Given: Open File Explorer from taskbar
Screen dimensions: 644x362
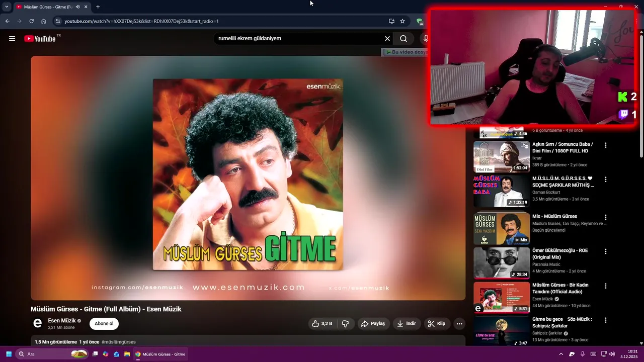Looking at the screenshot, I should click(x=127, y=354).
